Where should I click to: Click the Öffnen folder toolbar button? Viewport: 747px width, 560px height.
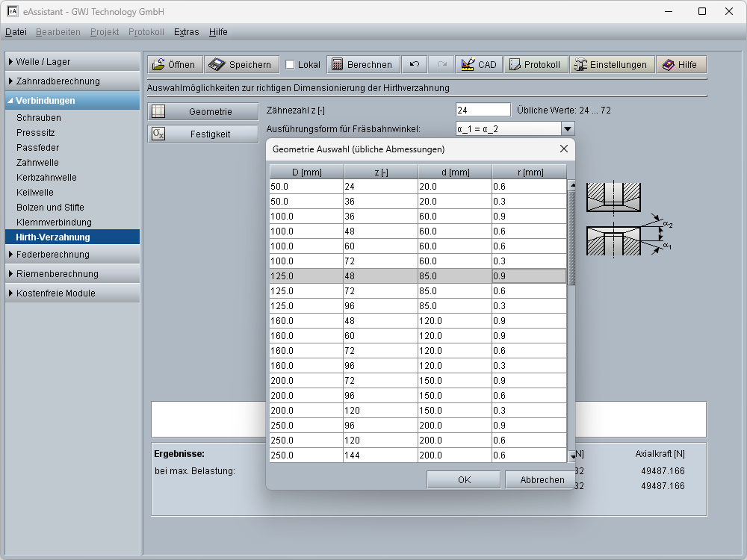tap(174, 65)
